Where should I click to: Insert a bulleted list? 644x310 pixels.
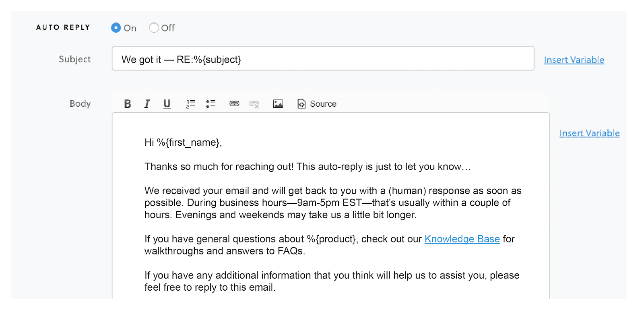pos(211,104)
